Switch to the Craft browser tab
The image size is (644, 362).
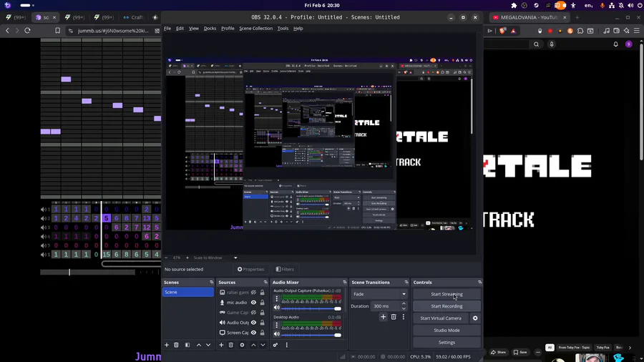(x=133, y=17)
